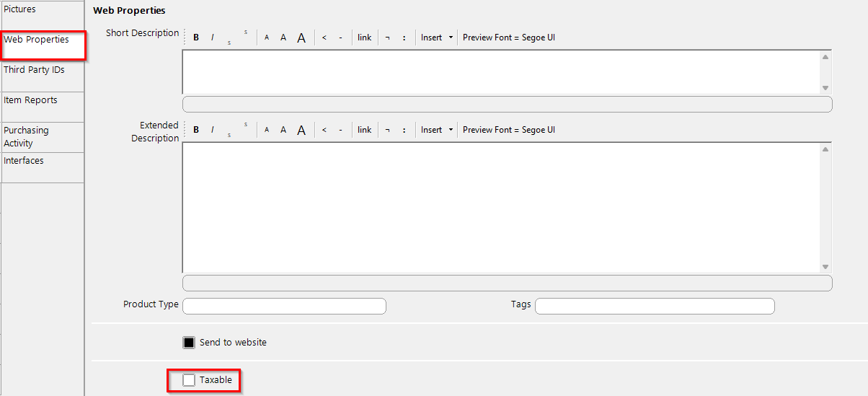This screenshot has height=396, width=868.
Task: Choose largest font size in Short Description toolbar
Action: [301, 38]
